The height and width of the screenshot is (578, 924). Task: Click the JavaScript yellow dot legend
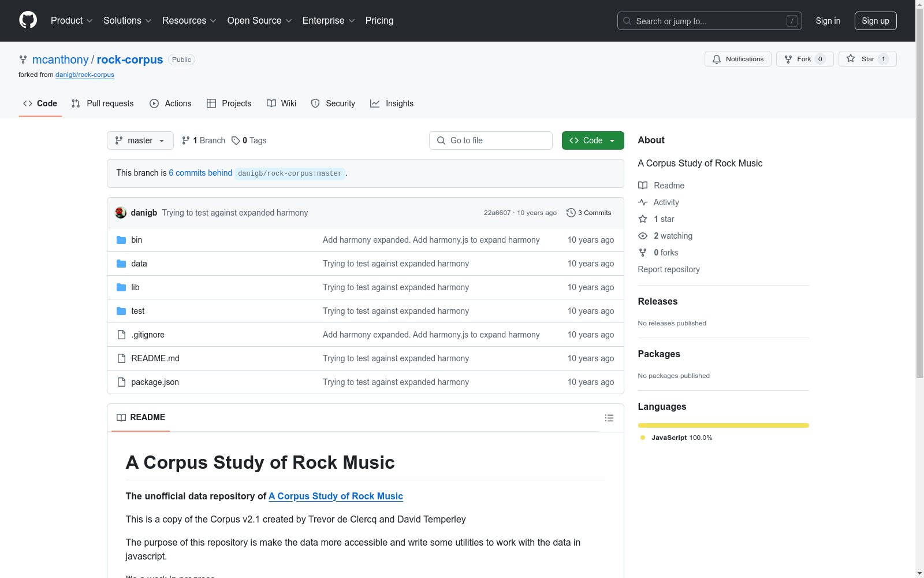(x=643, y=438)
